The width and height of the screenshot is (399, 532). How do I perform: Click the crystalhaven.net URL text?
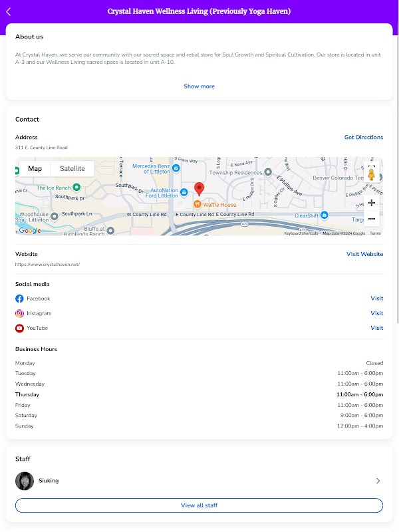[47, 264]
